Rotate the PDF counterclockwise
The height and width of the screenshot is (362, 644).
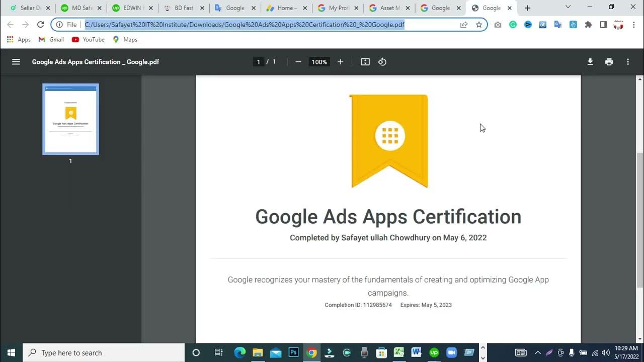click(382, 62)
